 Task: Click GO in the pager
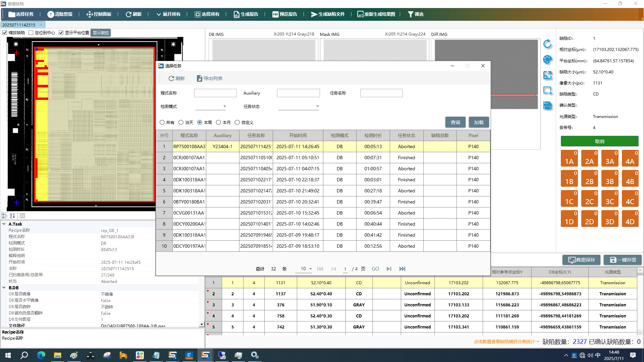tap(375, 269)
